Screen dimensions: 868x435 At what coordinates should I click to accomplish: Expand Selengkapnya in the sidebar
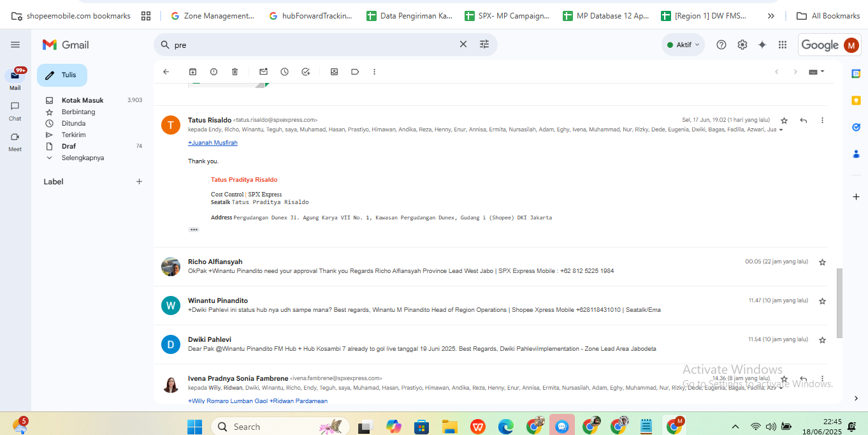(82, 158)
